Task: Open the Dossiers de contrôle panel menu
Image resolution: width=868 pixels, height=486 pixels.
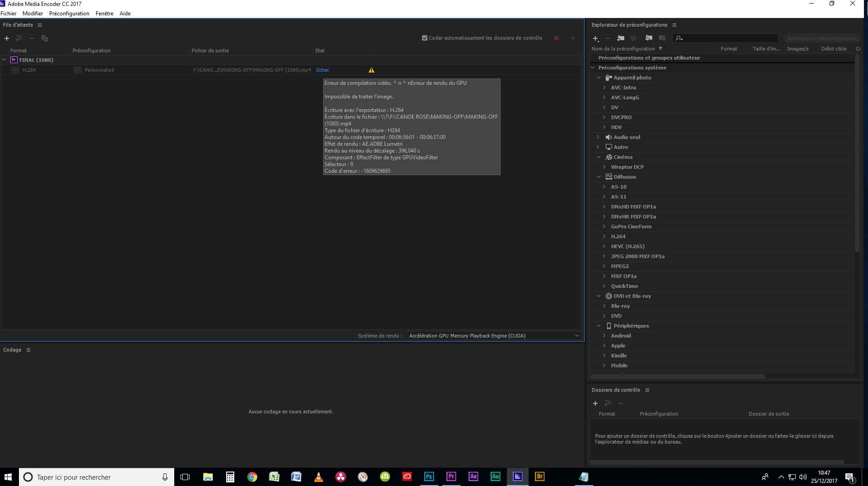Action: click(x=647, y=390)
